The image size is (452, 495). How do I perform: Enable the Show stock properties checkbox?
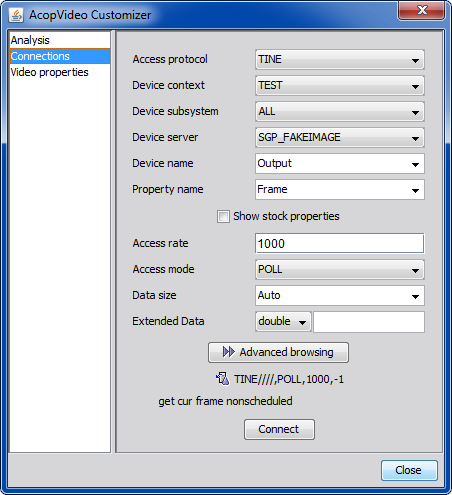(x=223, y=216)
